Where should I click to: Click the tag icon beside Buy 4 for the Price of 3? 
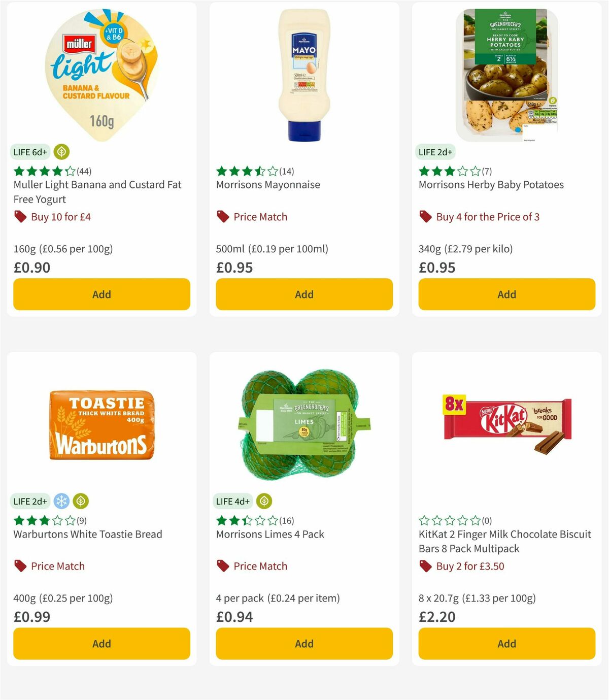424,216
